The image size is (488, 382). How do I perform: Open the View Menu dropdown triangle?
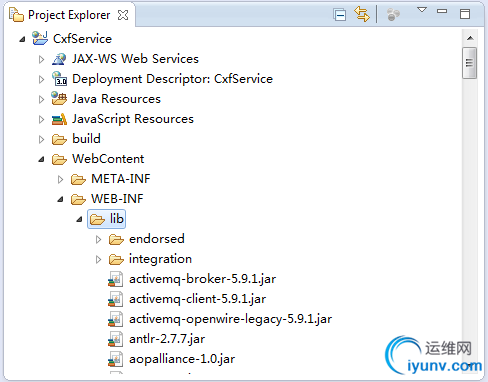[422, 10]
